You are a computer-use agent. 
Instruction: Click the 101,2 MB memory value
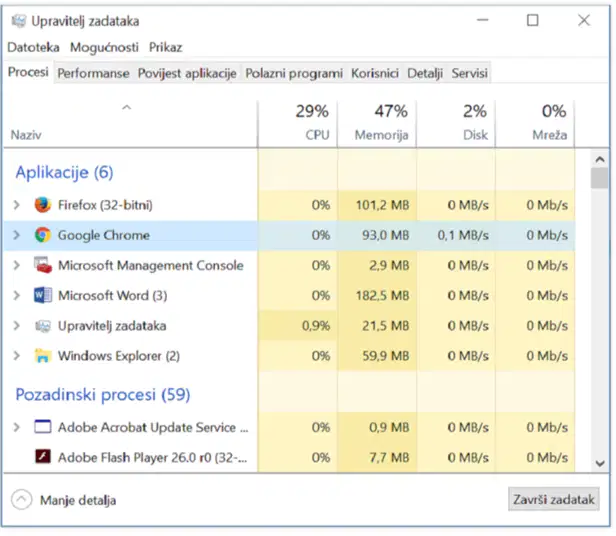382,205
